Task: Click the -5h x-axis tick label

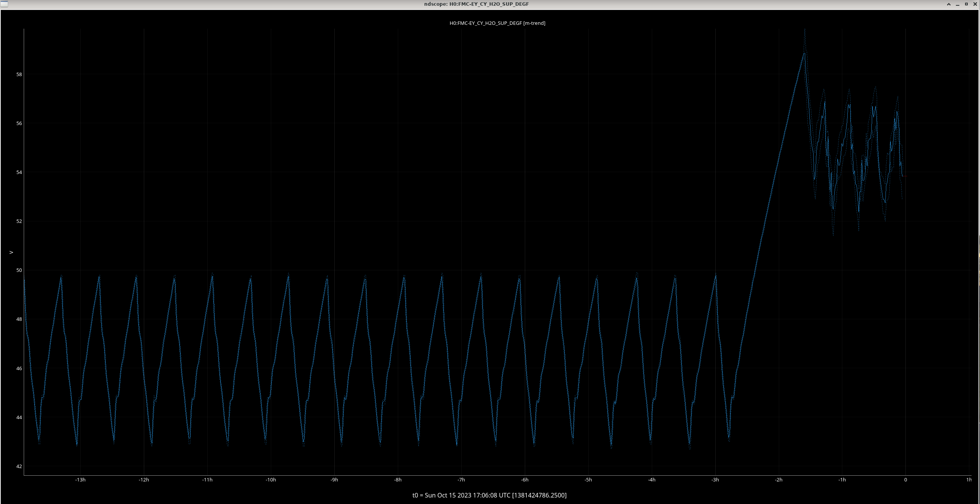Action: click(588, 480)
